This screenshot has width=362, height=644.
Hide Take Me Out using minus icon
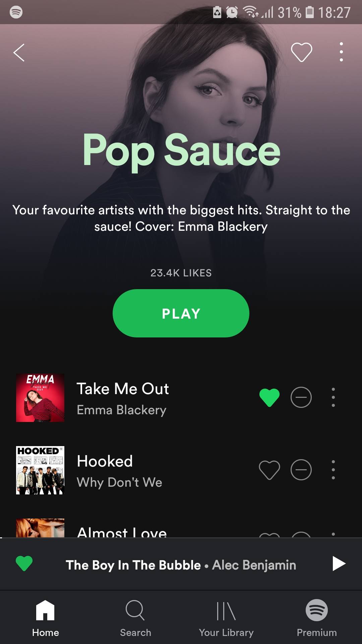pyautogui.click(x=301, y=397)
